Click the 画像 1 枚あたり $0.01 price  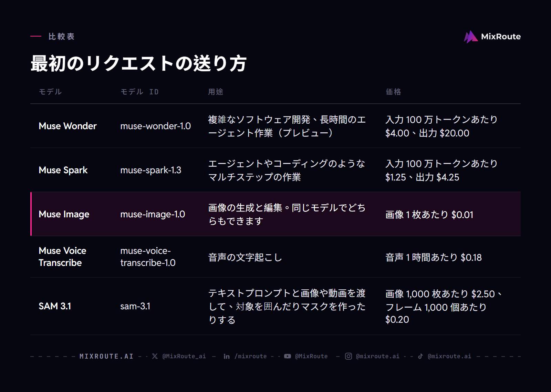click(x=429, y=215)
